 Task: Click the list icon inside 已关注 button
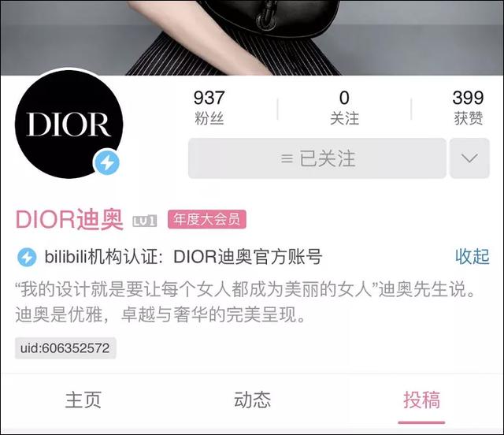coord(287,158)
